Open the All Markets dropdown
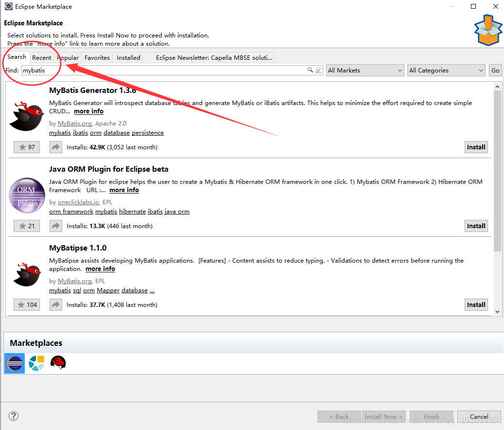504x430 pixels. [x=365, y=71]
